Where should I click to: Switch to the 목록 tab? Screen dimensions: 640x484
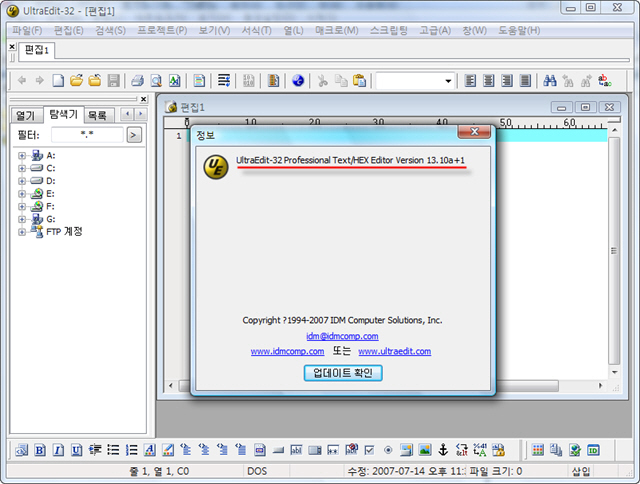pos(97,115)
